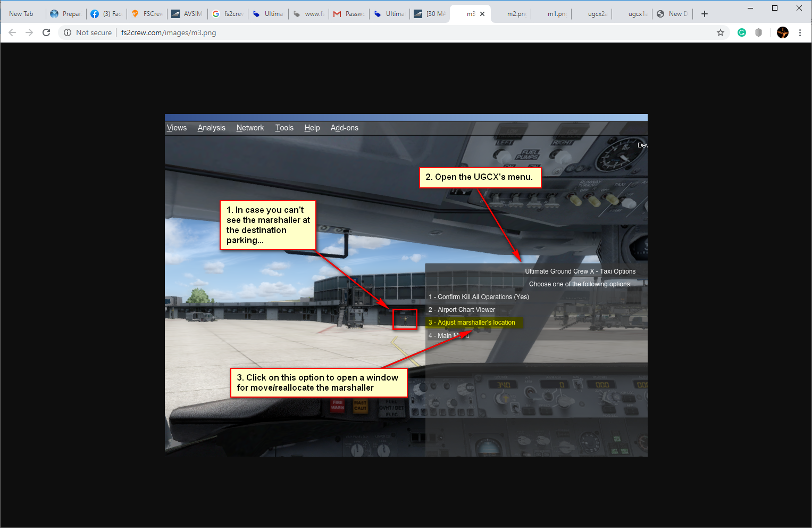Click 'Network' in the simulator menu bar
Image resolution: width=812 pixels, height=528 pixels.
[x=250, y=128]
